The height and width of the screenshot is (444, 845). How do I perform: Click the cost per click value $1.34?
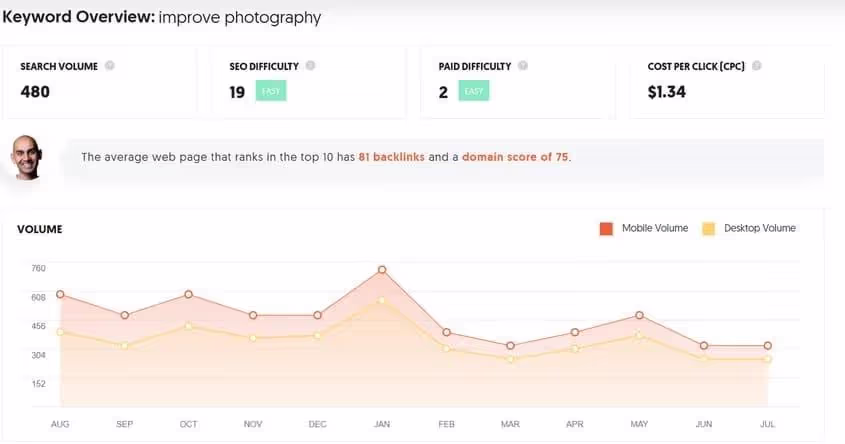pos(667,92)
